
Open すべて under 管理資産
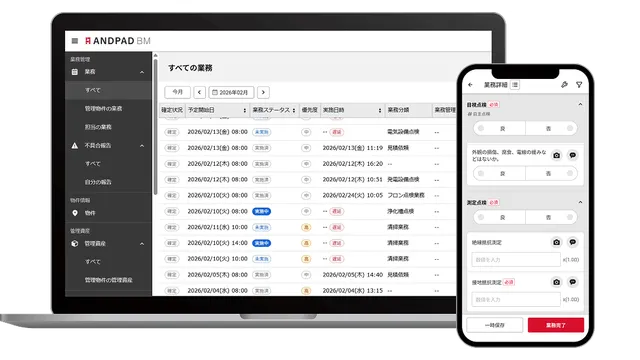click(x=93, y=262)
